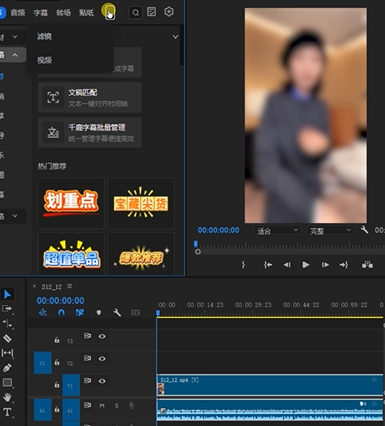Select the Ripple Edit tool
Viewport: 385px width, 426px height.
tap(7, 323)
